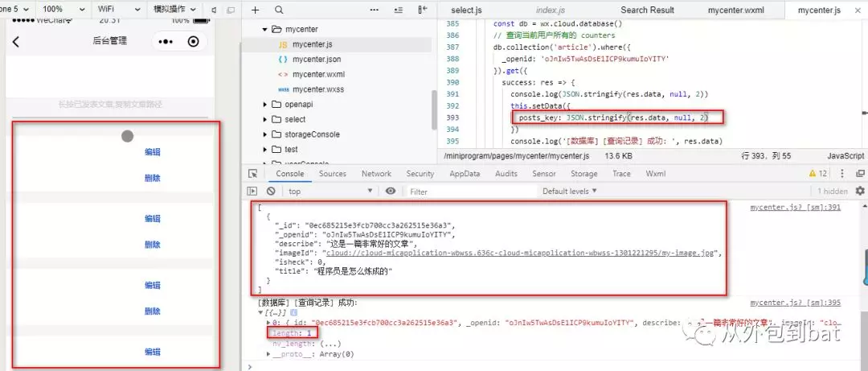Open the 100% zoom dropdown
The height and width of the screenshot is (371, 868).
63,10
